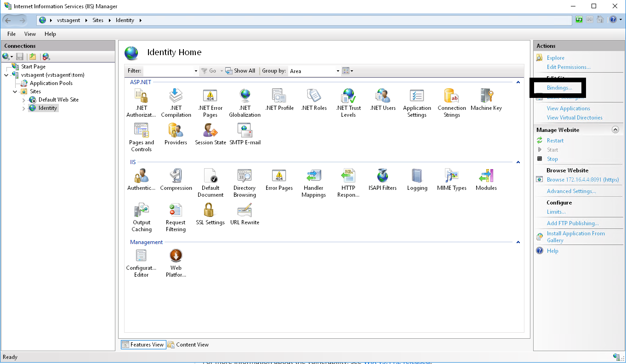Viewport: 626px width, 364px height.
Task: Click Edit Permissions link
Action: click(x=569, y=67)
